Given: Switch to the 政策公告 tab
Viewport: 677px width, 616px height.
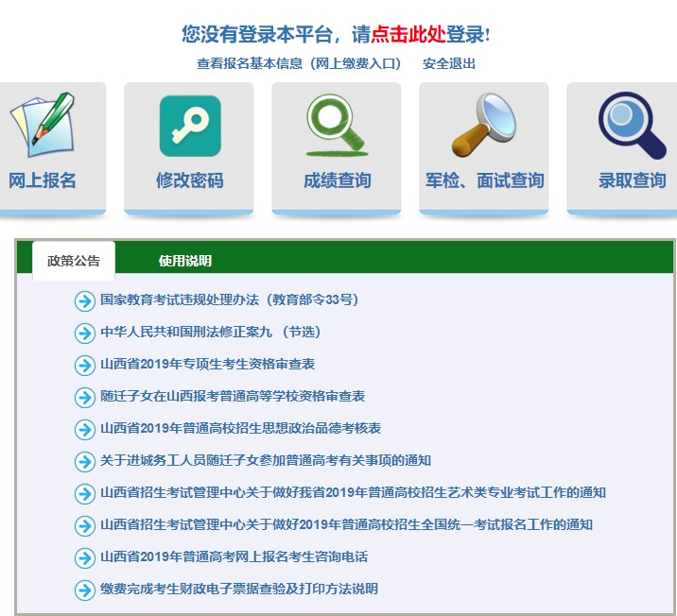Looking at the screenshot, I should pos(74,261).
